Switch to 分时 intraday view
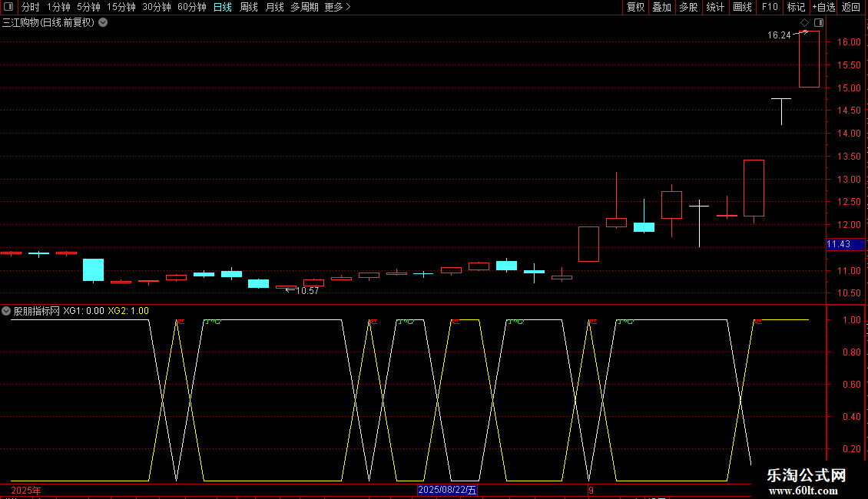This screenshot has height=499, width=868. 31,7
